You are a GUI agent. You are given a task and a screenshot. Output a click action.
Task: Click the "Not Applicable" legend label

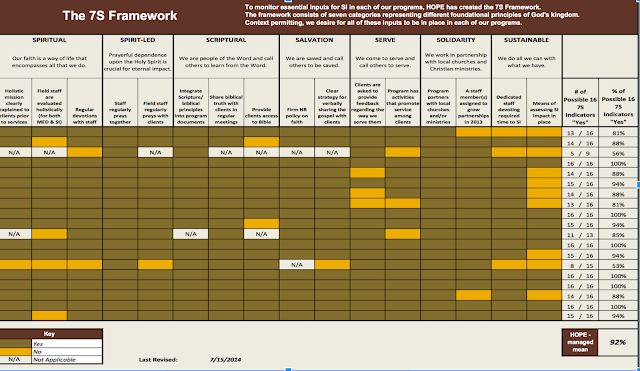[x=54, y=360]
